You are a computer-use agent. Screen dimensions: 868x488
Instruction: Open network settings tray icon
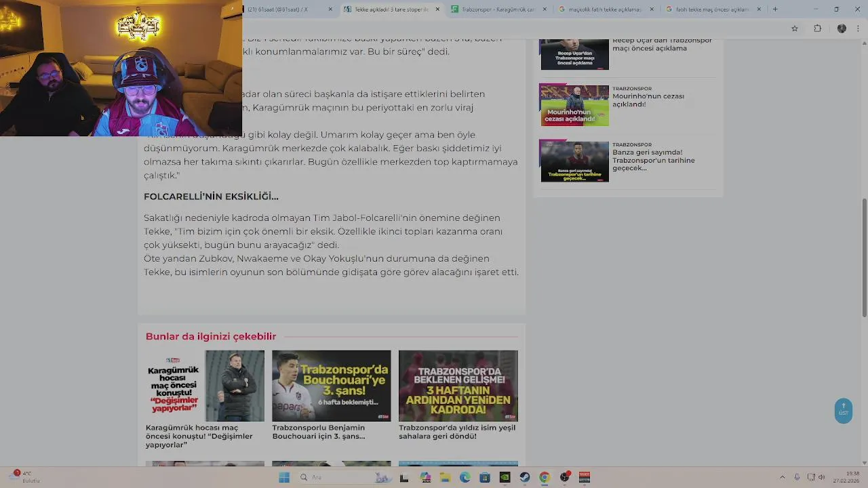[810, 477]
